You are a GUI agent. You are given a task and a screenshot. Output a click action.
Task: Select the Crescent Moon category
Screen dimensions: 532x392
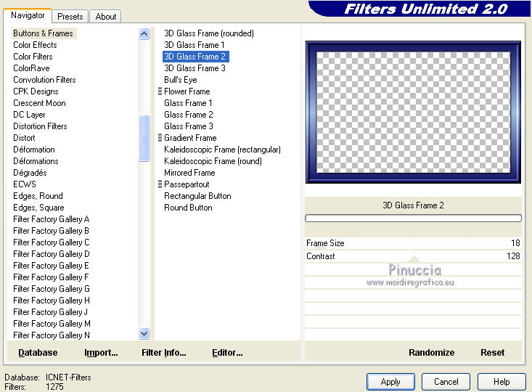click(x=39, y=103)
